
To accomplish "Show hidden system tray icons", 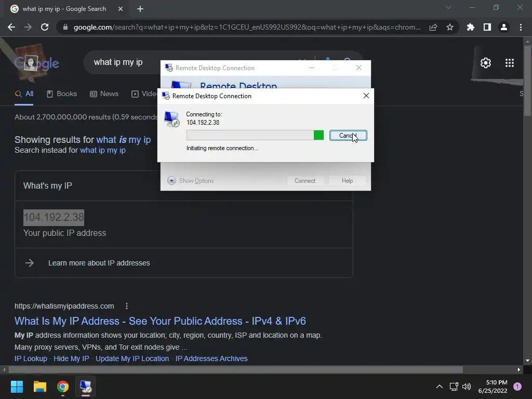I will [x=439, y=387].
